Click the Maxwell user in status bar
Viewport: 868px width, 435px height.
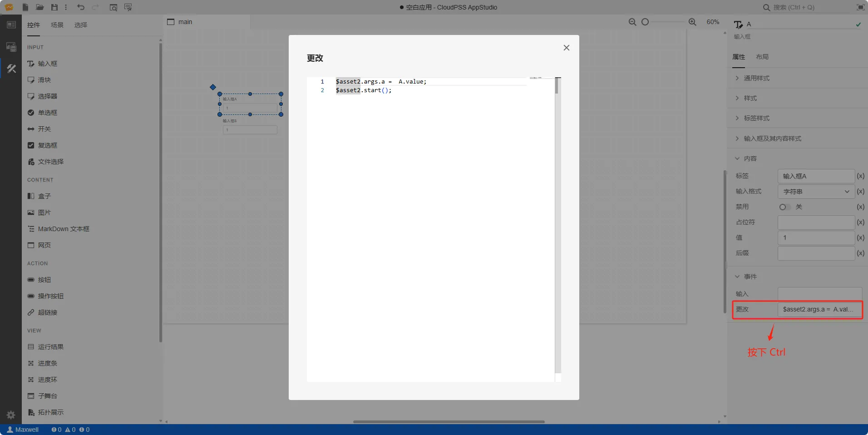pos(23,430)
